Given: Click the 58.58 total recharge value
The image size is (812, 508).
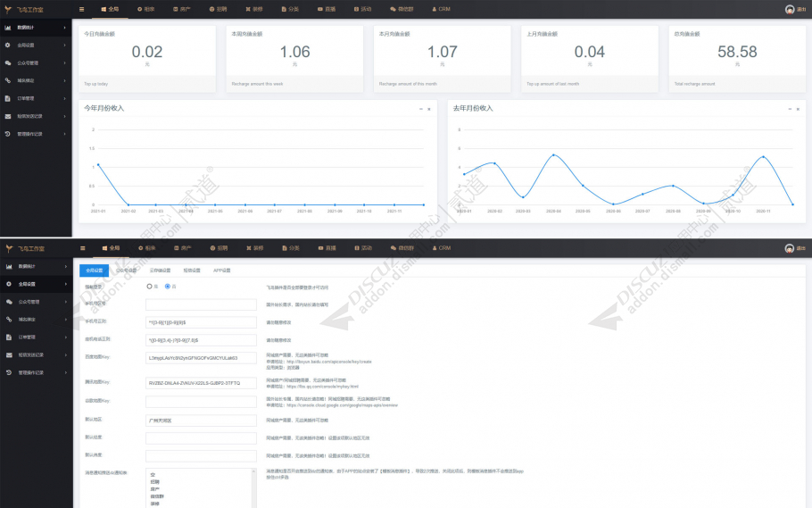Looking at the screenshot, I should point(737,52).
